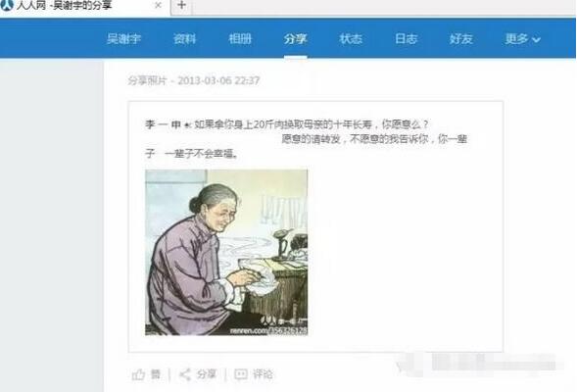Click the 评论 comment text button
Screen dimensions: 577x392
(x=263, y=374)
